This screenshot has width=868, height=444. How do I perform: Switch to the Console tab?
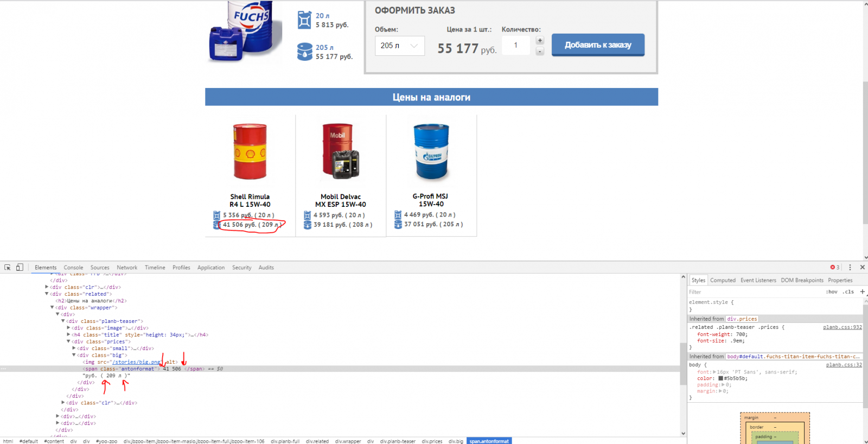73,268
